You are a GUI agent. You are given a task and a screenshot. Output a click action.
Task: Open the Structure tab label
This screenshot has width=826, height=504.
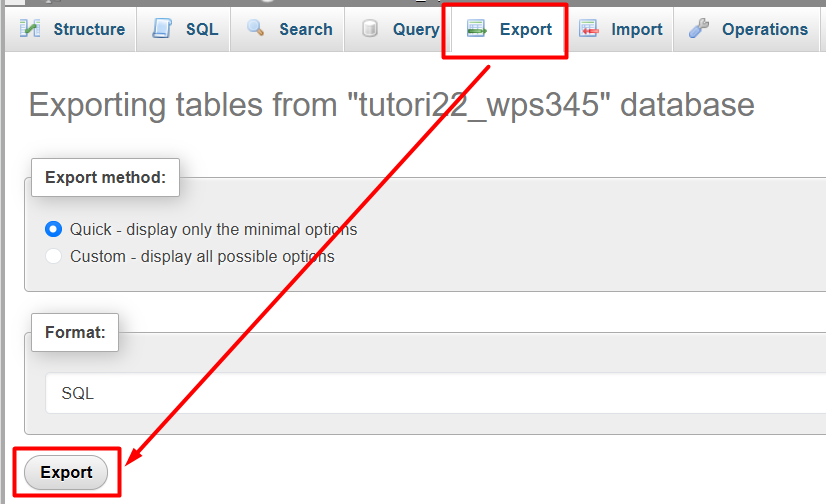click(89, 29)
